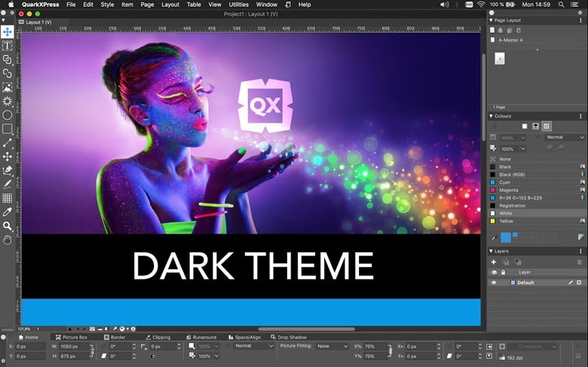Toggle X%/Y% scale proportion lock

point(390,351)
